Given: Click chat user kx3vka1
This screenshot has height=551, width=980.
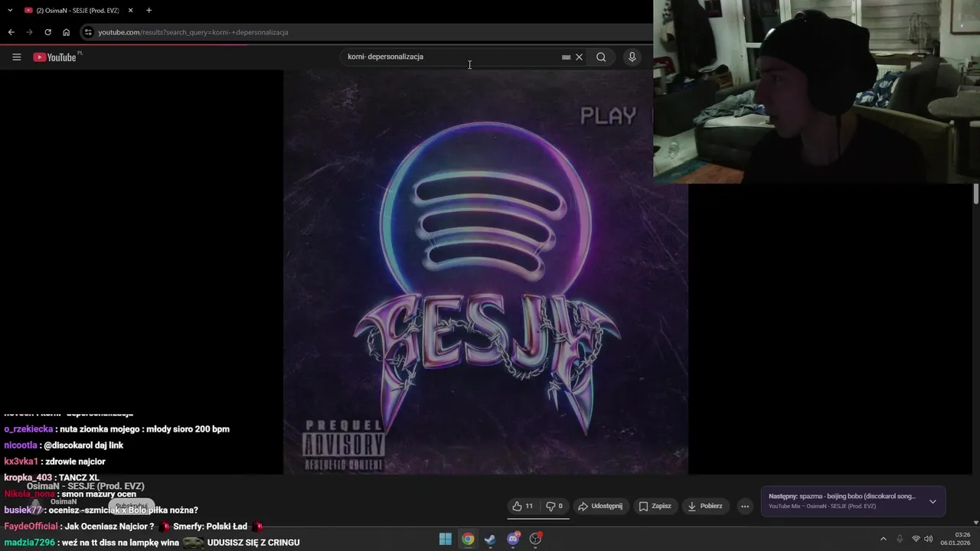Looking at the screenshot, I should tap(21, 461).
